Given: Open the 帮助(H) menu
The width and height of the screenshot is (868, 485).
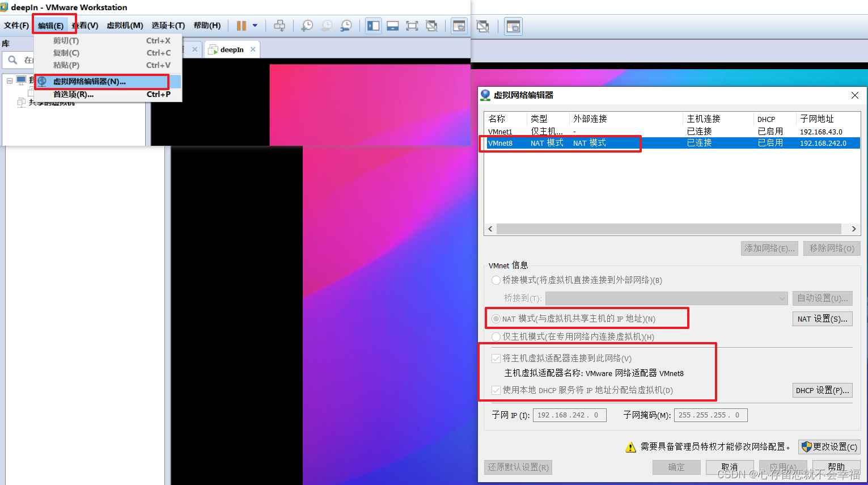Looking at the screenshot, I should [x=207, y=26].
